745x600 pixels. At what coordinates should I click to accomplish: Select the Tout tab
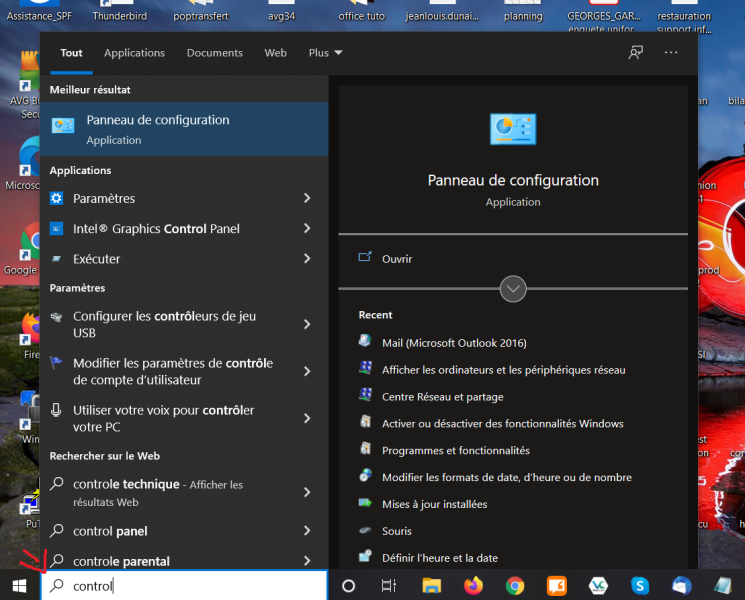(x=71, y=53)
